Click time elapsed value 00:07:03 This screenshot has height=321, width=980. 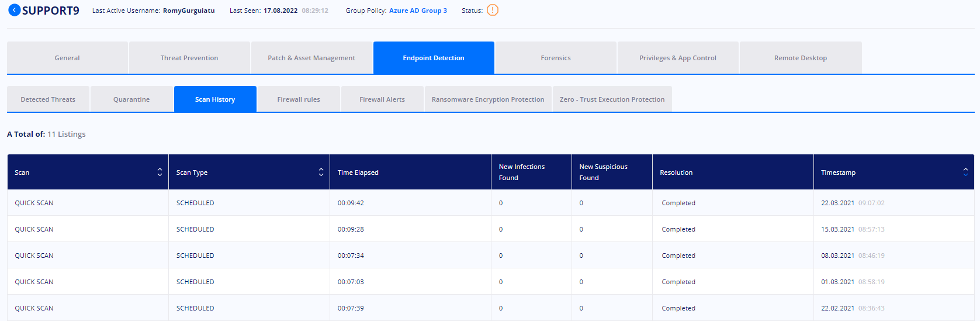[351, 282]
